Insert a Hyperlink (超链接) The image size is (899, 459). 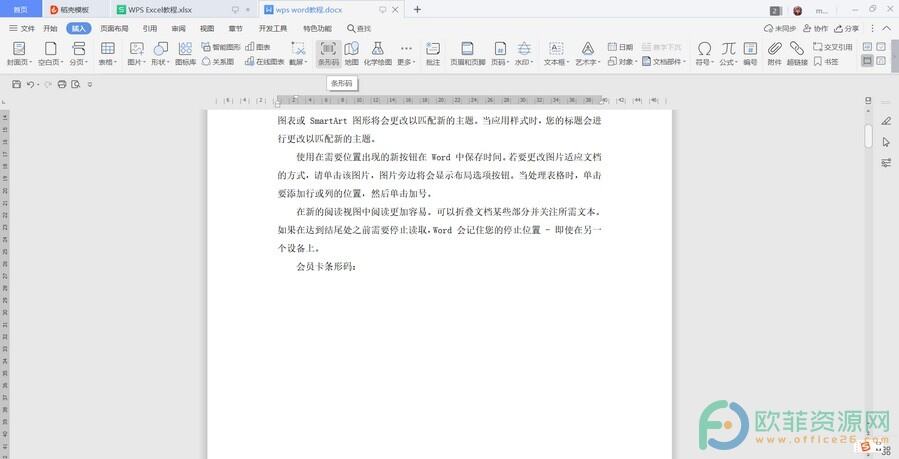coord(797,54)
